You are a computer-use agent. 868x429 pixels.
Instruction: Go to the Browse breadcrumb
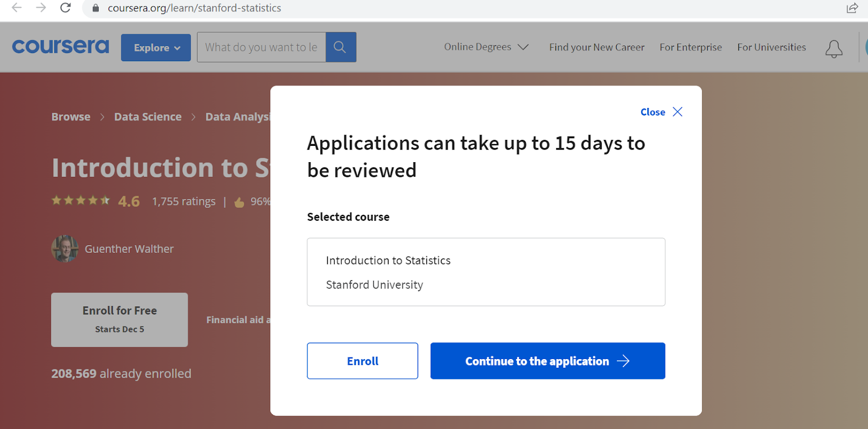coord(71,117)
